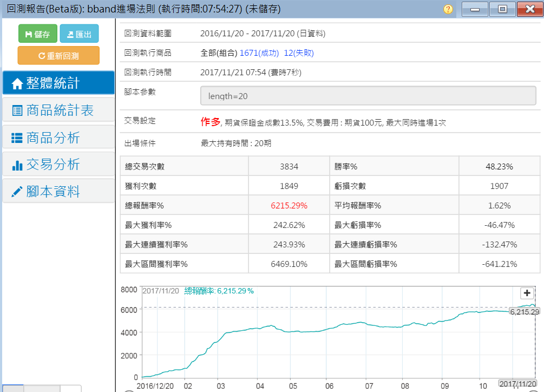Click the table icon beside 商品統計表
Screen dimensions: 544x392
pyautogui.click(x=17, y=111)
